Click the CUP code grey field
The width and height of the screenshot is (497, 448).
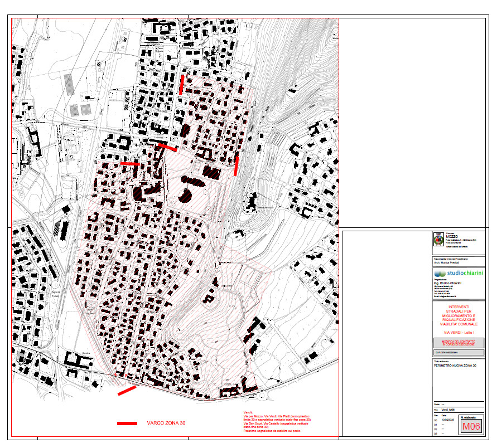click(459, 352)
